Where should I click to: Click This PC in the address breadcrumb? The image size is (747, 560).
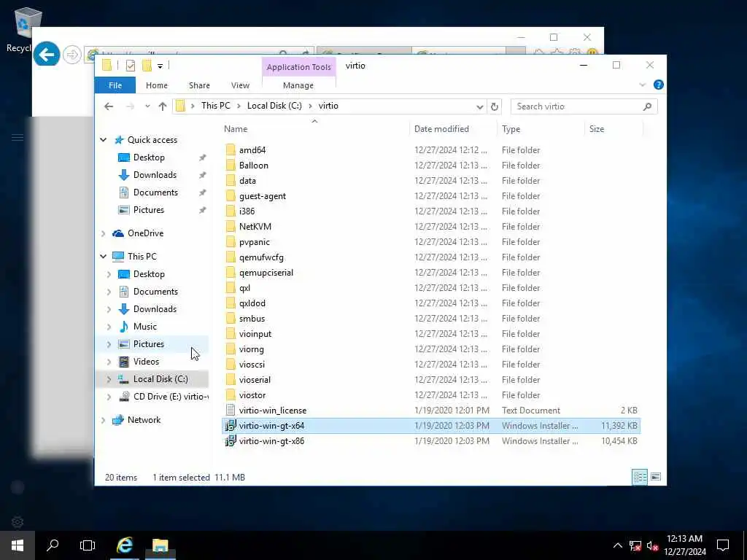215,106
